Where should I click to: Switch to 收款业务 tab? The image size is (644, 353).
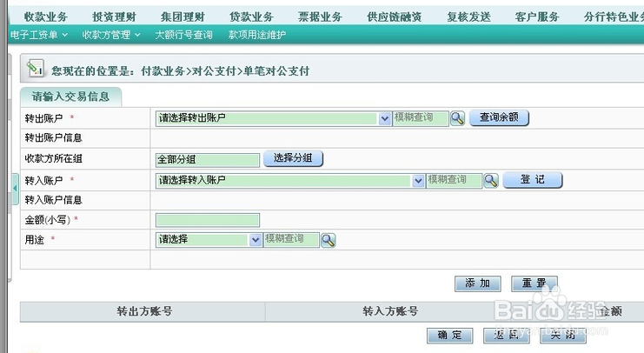[45, 17]
